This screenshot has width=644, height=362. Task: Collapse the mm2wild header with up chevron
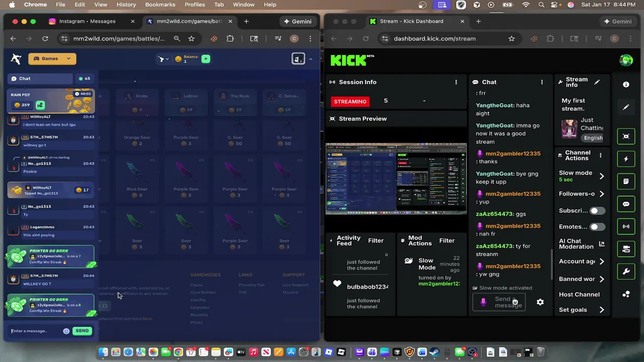310,59
